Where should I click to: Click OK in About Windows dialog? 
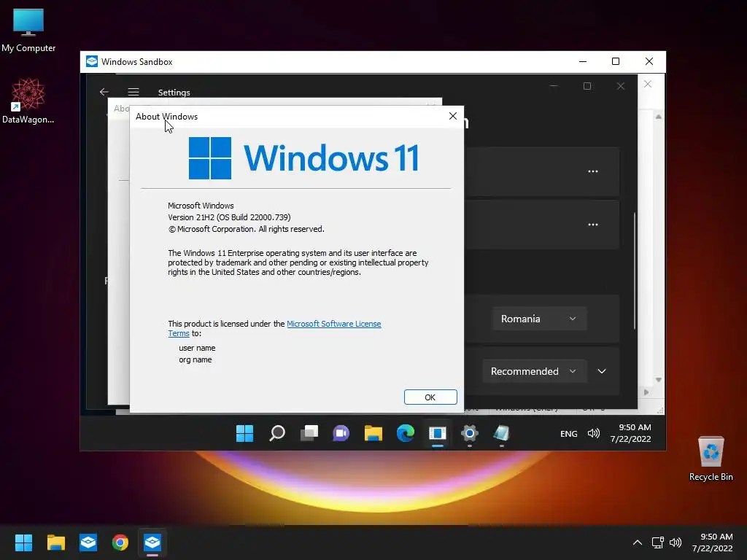[430, 397]
